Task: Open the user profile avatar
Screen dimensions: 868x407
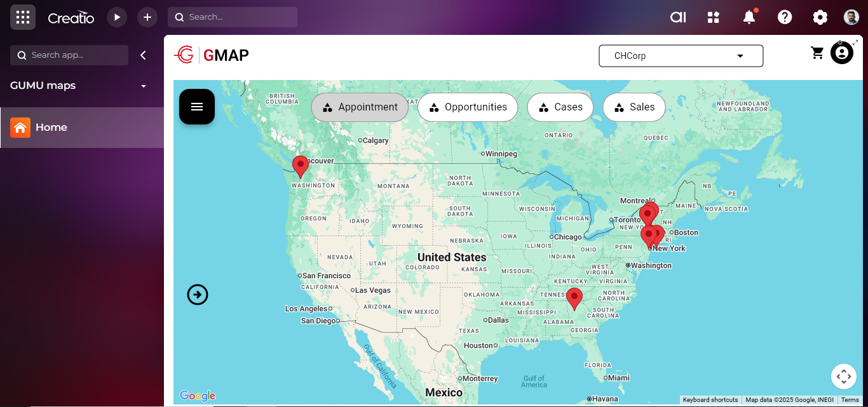Action: 851,17
